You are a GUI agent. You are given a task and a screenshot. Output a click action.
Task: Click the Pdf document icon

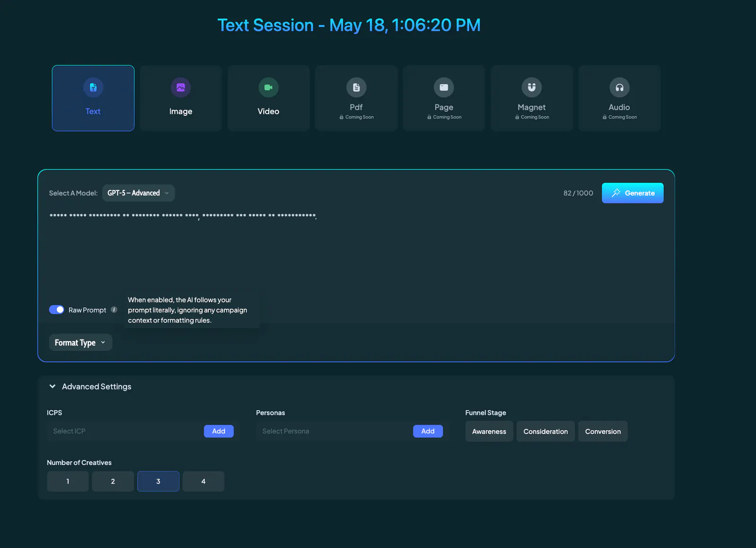(x=356, y=87)
